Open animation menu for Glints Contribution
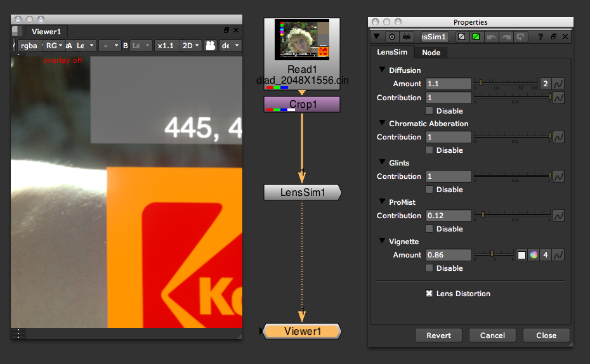 pos(558,176)
